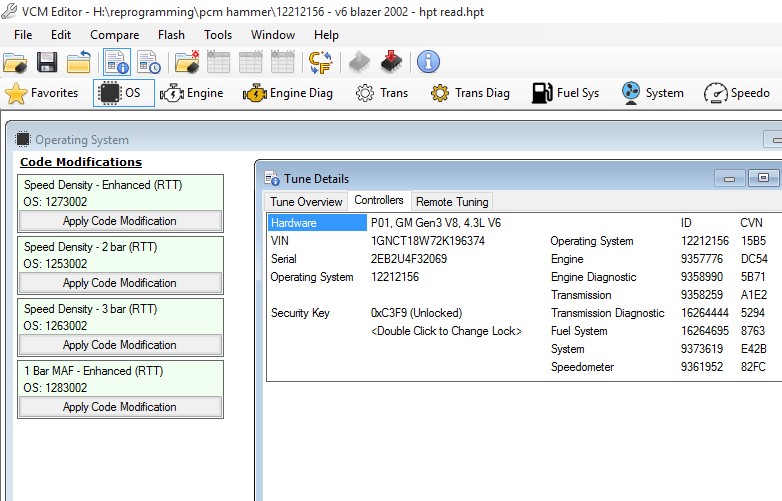782x501 pixels.
Task: Click the Operating System ID 12212156 in ID column
Action: pos(705,241)
